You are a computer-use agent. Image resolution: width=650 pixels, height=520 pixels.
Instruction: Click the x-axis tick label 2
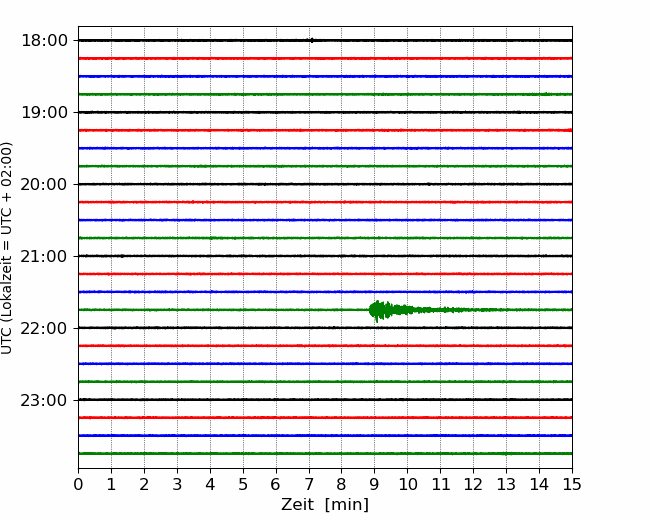coord(144,484)
